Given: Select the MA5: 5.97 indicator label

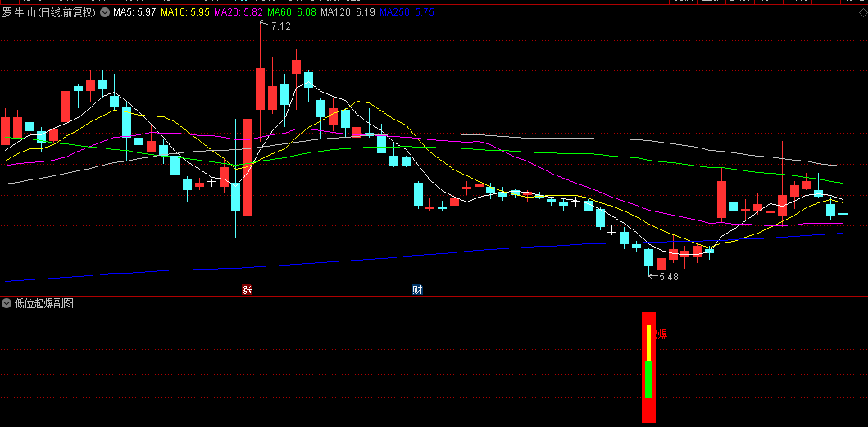Looking at the screenshot, I should pos(134,12).
